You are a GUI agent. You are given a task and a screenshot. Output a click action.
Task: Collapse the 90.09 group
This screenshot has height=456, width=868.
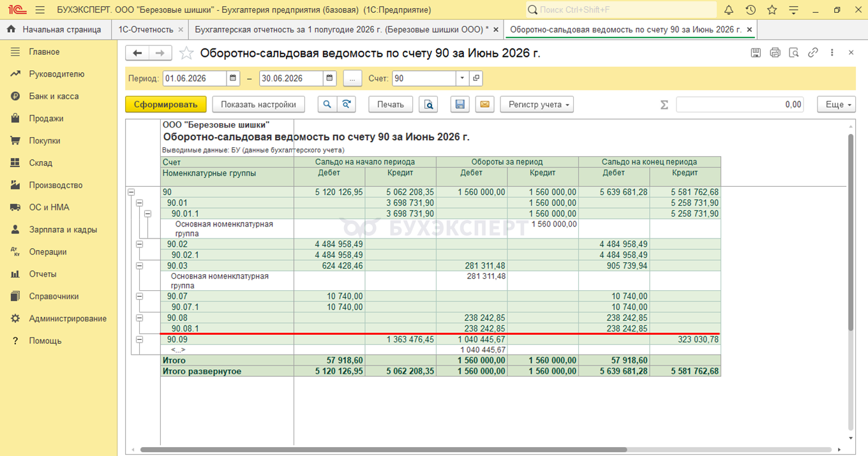pos(140,339)
